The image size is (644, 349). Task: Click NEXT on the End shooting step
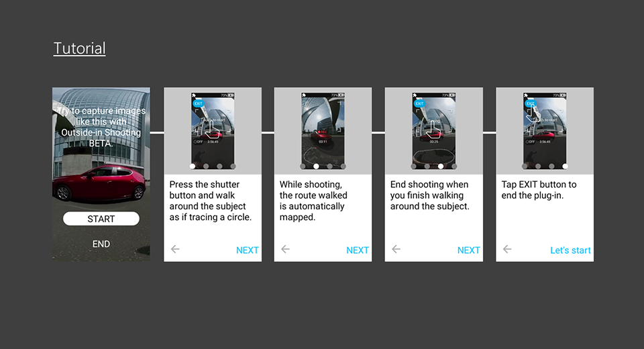[469, 250]
